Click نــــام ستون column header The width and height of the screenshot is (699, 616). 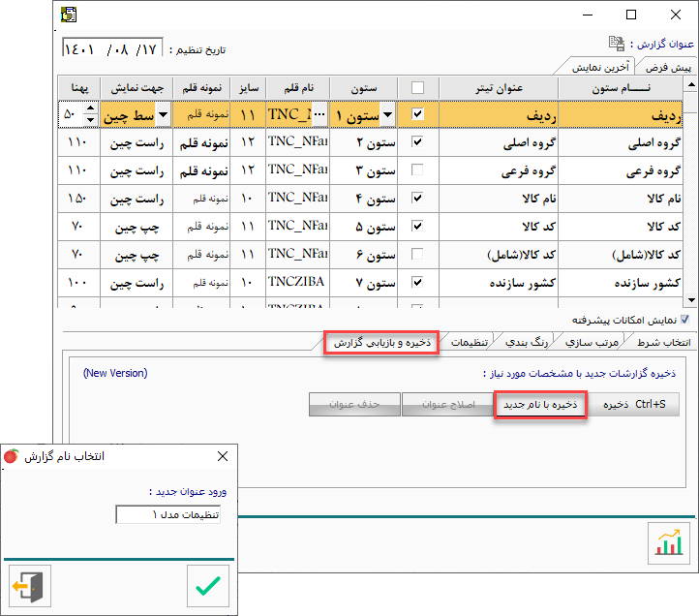pyautogui.click(x=621, y=88)
